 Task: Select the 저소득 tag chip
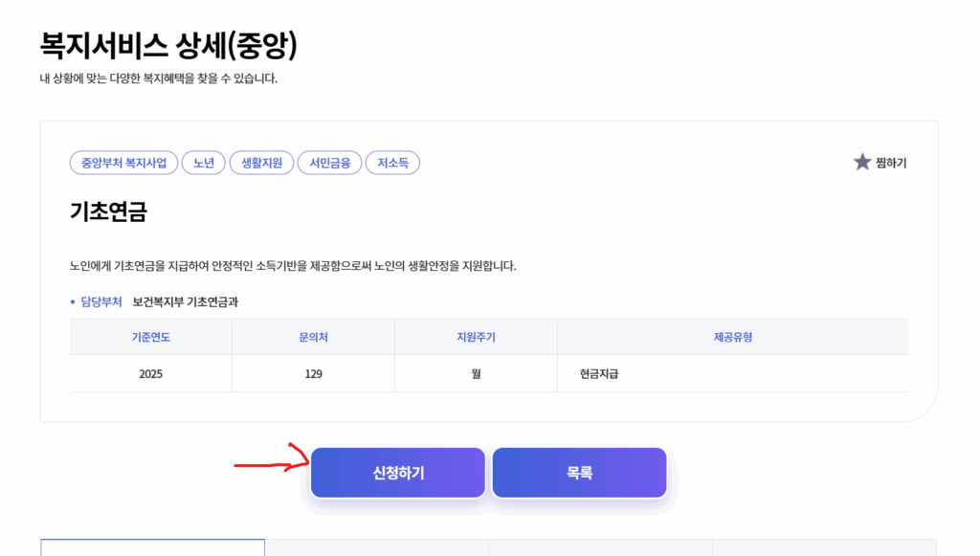tap(392, 164)
